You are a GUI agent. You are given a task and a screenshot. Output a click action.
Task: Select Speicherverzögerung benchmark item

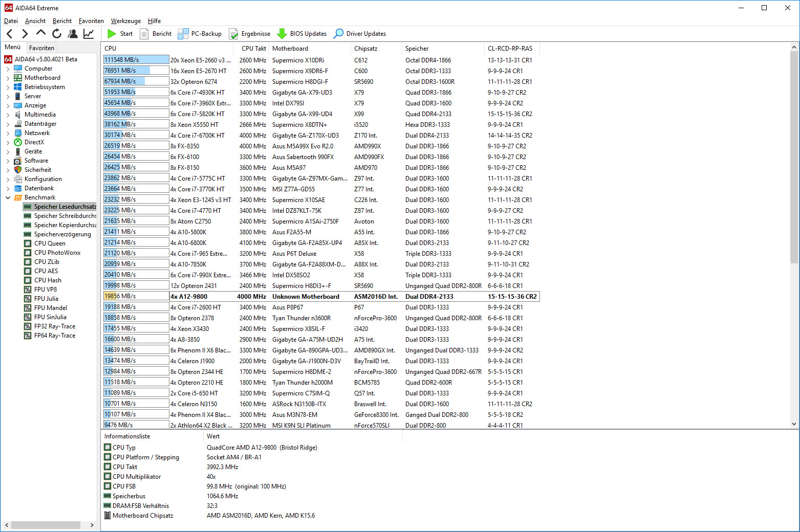point(62,234)
